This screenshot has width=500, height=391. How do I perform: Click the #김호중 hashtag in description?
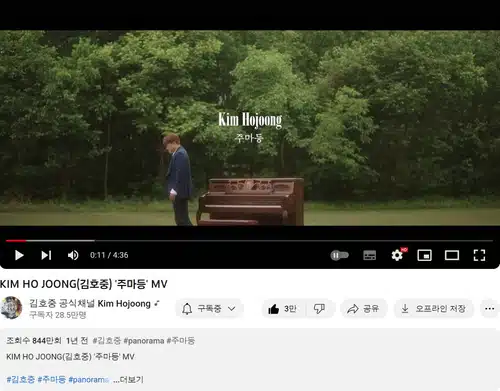tap(20, 380)
